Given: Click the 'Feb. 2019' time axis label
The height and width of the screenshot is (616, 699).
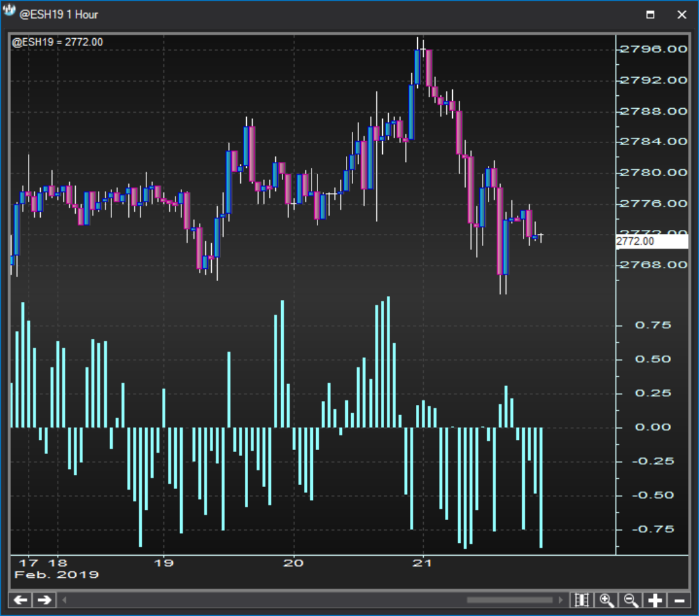Looking at the screenshot, I should (x=56, y=575).
